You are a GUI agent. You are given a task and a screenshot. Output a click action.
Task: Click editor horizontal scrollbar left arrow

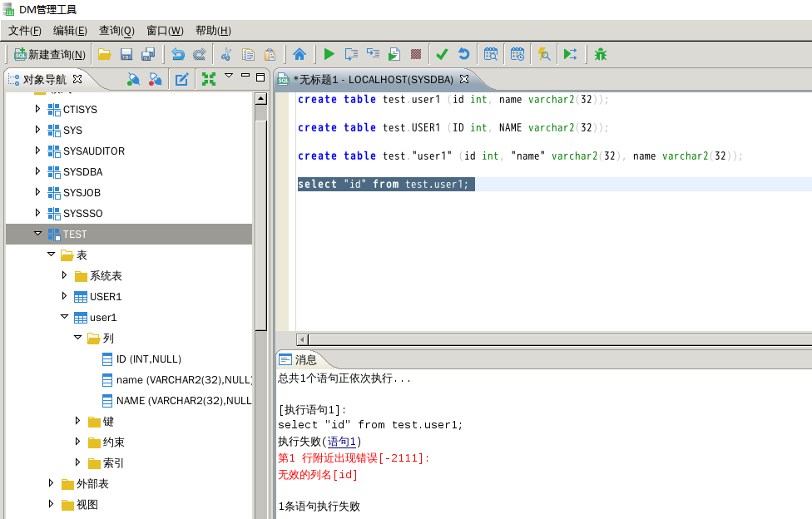303,340
